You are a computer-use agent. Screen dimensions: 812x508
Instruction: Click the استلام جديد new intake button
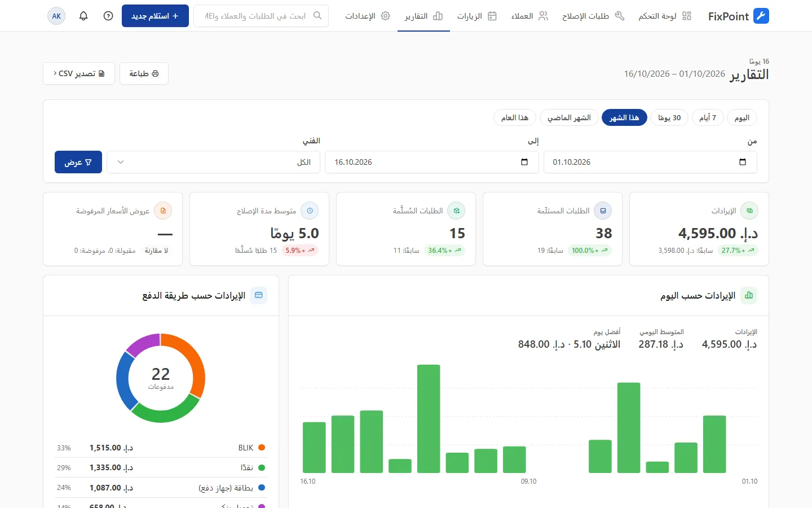[155, 16]
